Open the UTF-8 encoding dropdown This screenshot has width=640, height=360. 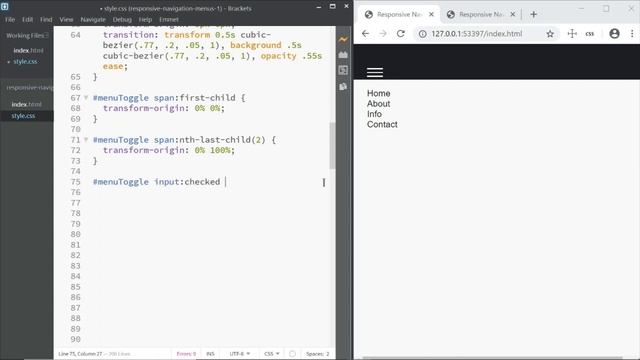click(240, 354)
